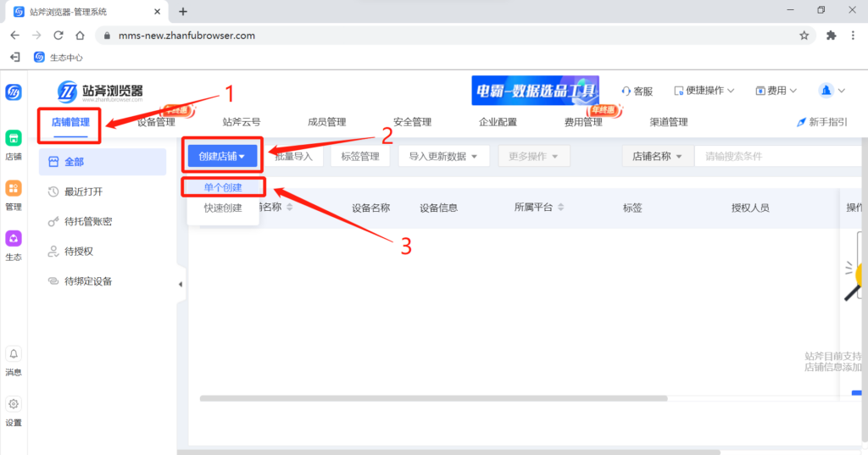Click the table horizontal scrollbar
Viewport: 868px width, 455px height.
[x=433, y=398]
